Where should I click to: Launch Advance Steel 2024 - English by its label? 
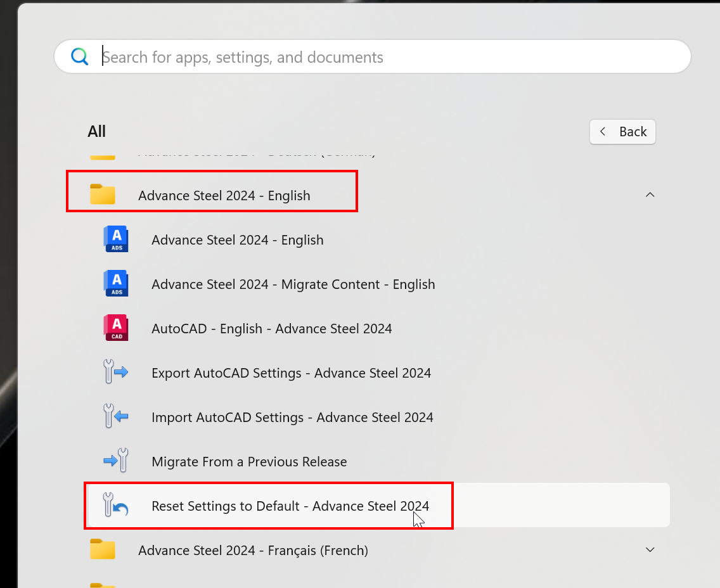238,240
